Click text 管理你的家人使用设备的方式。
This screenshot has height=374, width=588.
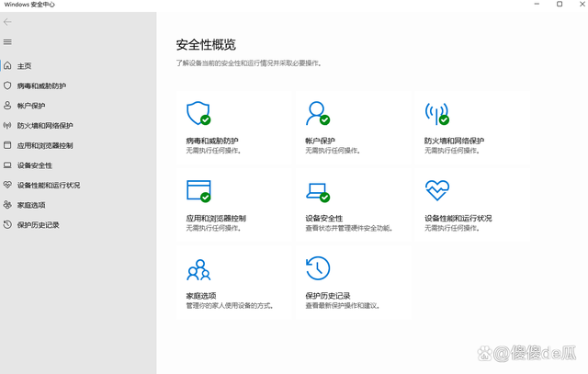point(230,306)
